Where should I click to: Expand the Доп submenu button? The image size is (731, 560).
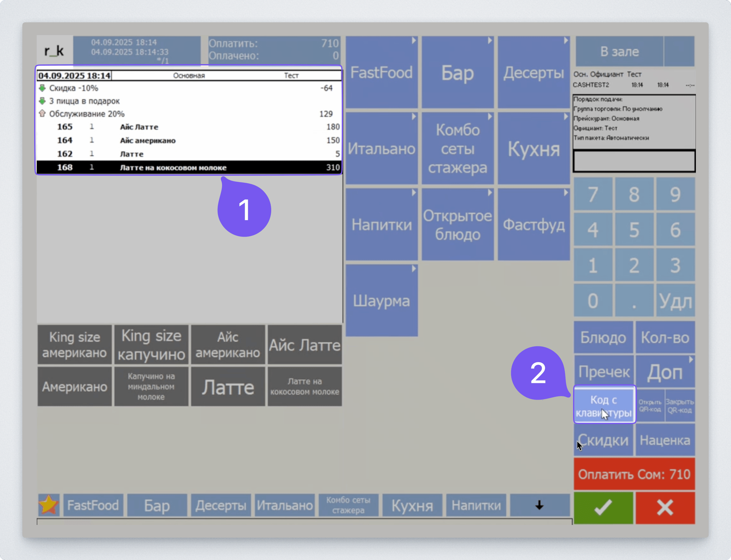point(665,372)
